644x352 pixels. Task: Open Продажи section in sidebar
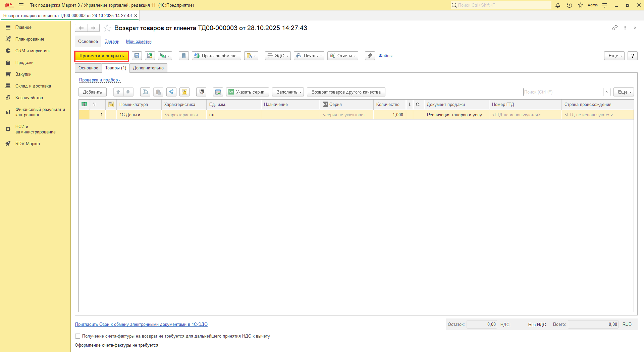[x=24, y=62]
